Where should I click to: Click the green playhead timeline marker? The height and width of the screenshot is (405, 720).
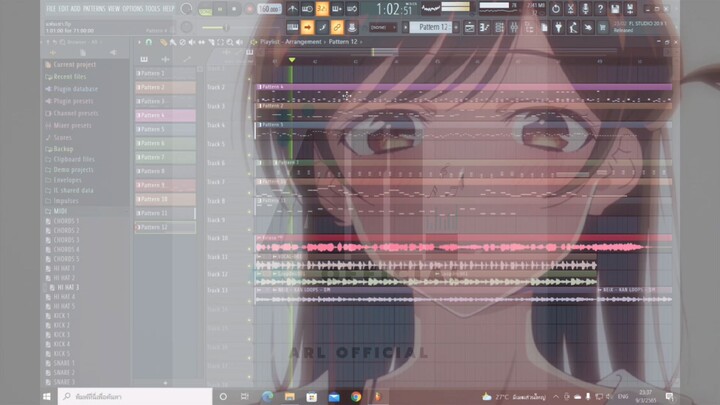292,60
